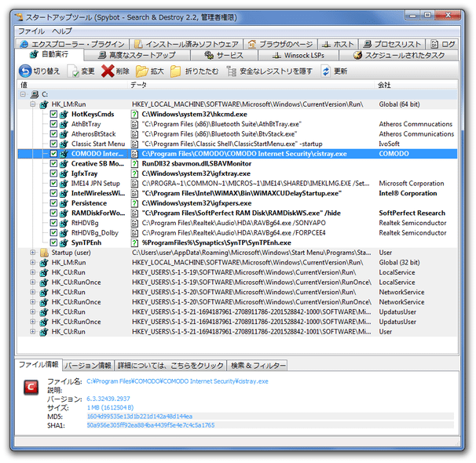Disable the COMODO Inter... checkbox
The image size is (476, 463).
click(x=53, y=154)
